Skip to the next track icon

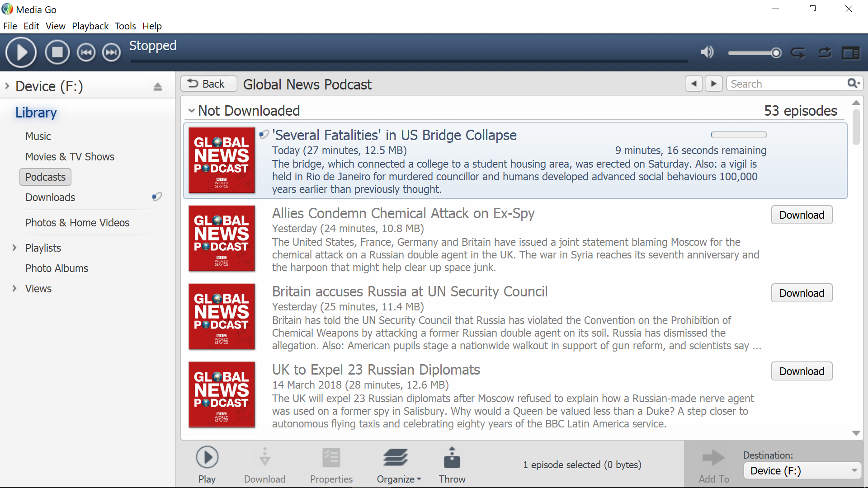[x=111, y=52]
